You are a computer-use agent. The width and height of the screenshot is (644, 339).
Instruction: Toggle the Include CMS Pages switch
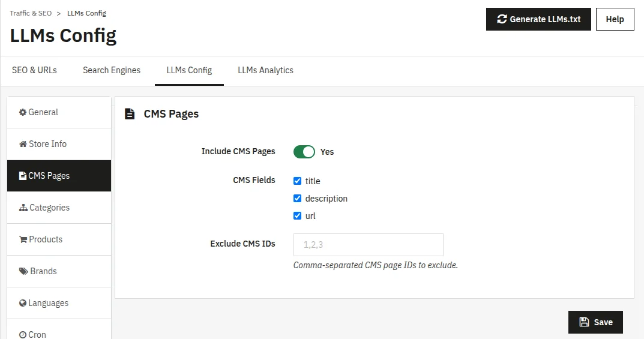304,152
